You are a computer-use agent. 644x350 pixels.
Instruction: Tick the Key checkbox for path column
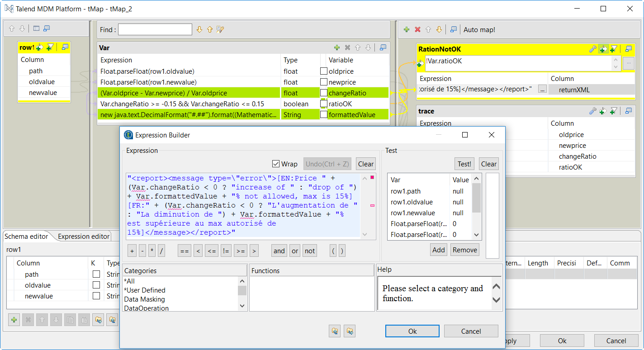[x=96, y=274]
